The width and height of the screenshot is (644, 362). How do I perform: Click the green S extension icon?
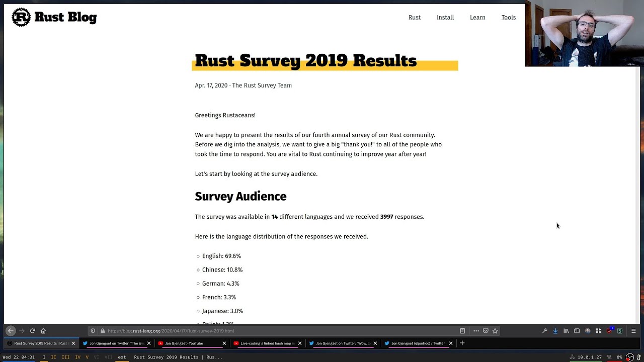point(620,331)
